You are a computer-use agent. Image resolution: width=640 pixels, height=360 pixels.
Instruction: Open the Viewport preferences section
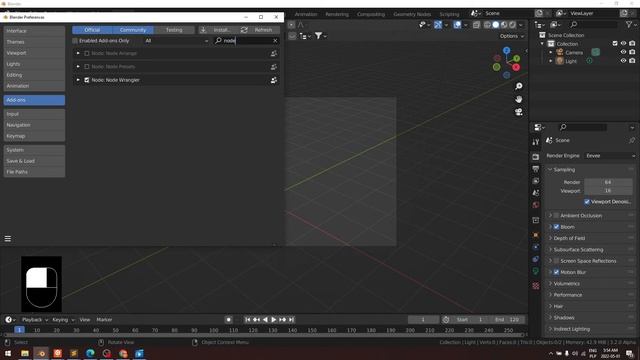click(34, 53)
